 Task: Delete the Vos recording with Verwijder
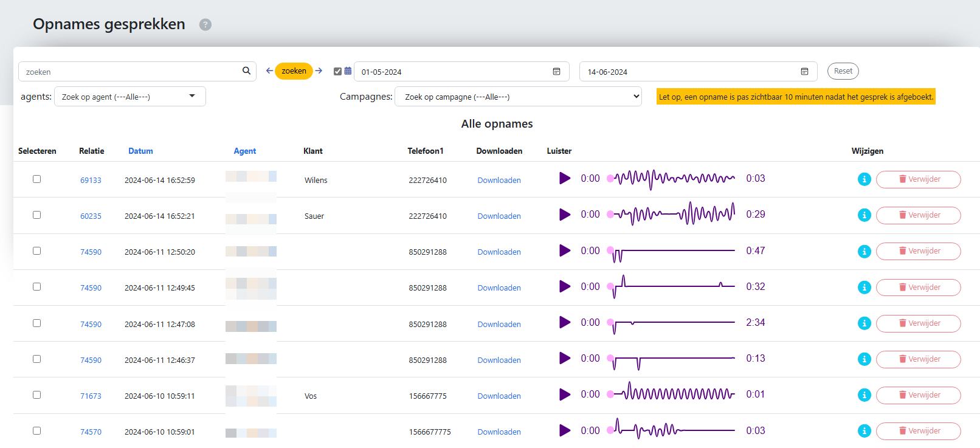coord(918,395)
